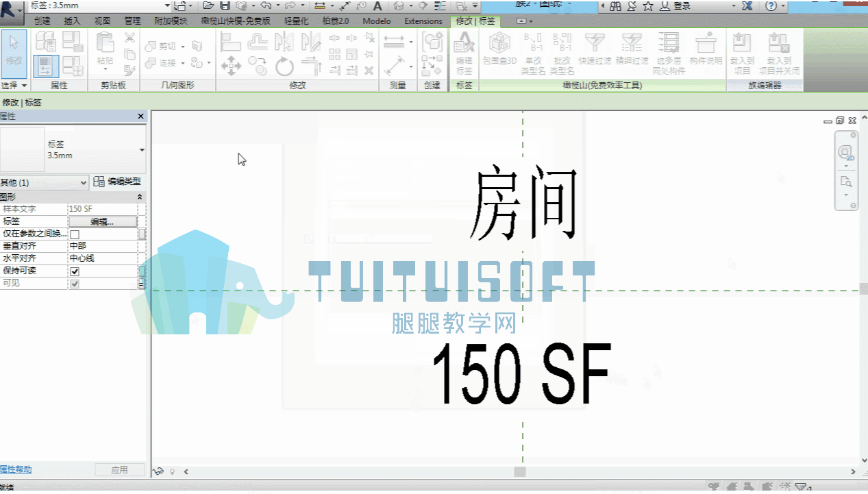Launch the 快速过滤 quick filter
The height and width of the screenshot is (494, 868).
point(595,49)
